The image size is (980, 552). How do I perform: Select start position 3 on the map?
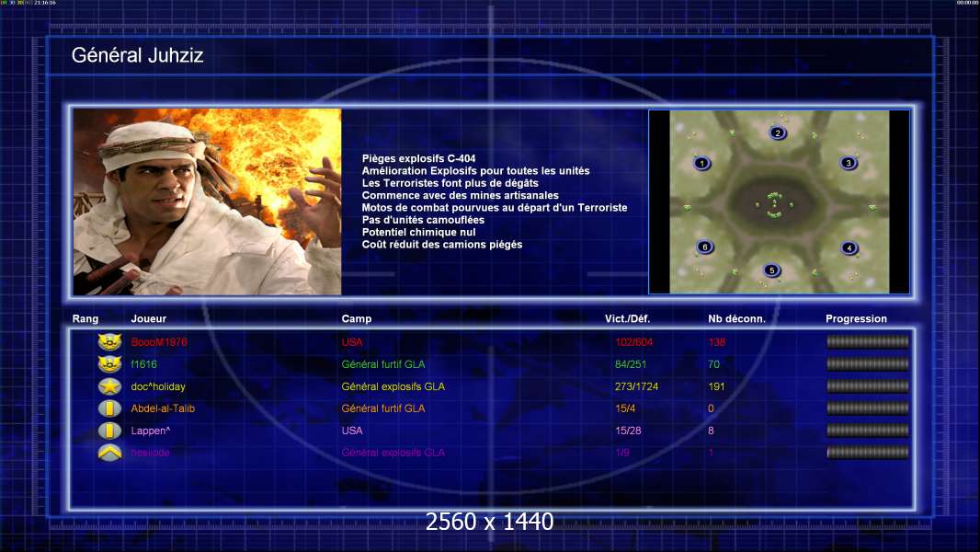(x=849, y=163)
